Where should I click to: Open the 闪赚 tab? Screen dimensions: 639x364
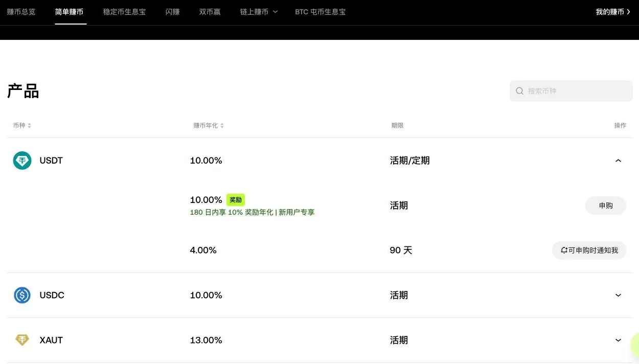173,12
